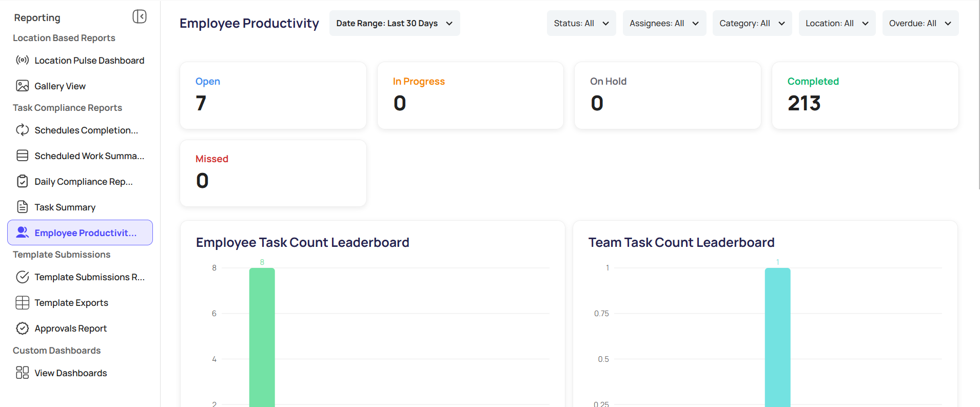Go to Schedules Completion report

coord(80,130)
